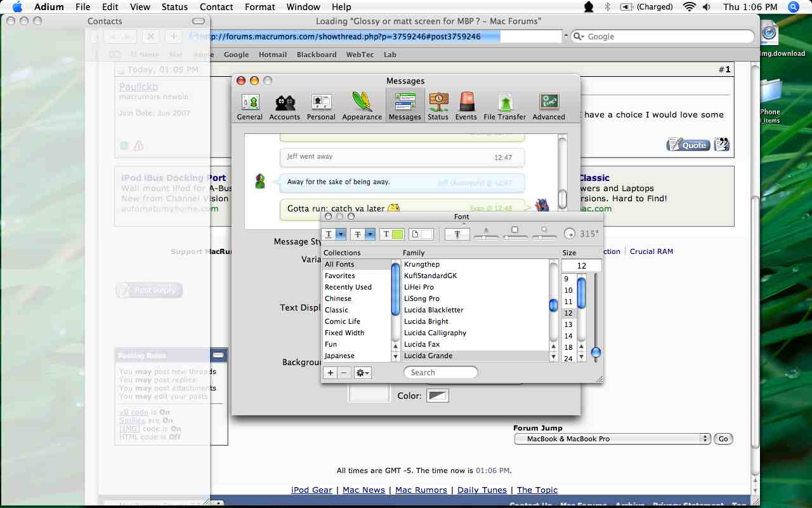Click the Go button next to Forum Jump
The height and width of the screenshot is (508, 812).
pos(723,439)
